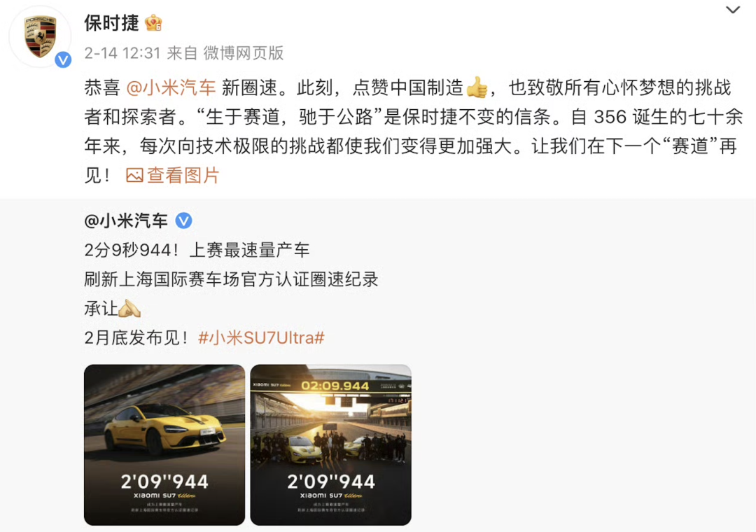Expand the post options chevron

[733, 10]
